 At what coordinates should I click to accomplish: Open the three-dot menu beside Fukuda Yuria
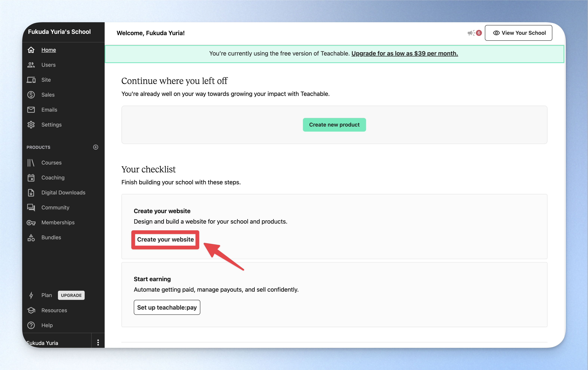tap(98, 342)
